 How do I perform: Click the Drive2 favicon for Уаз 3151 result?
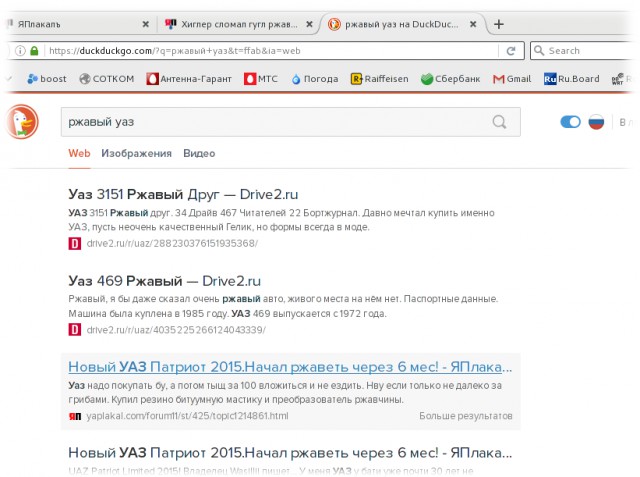pos(74,244)
